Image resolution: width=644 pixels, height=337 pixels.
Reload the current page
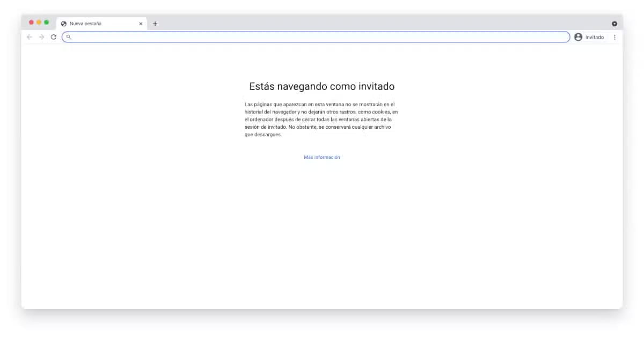(53, 37)
